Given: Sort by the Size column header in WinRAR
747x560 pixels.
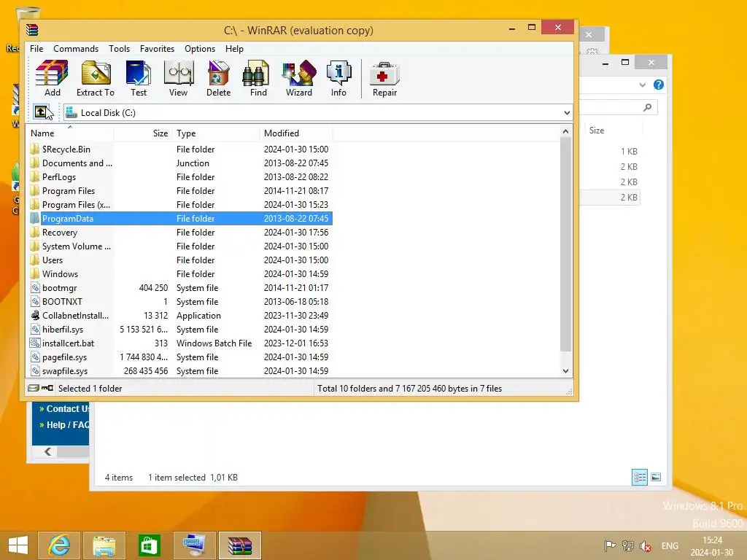Looking at the screenshot, I should pos(142,133).
